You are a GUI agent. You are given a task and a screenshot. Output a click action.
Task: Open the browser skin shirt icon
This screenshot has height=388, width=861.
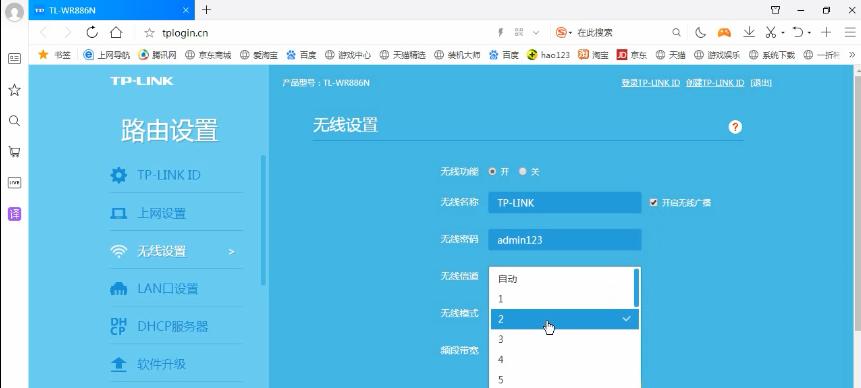(775, 10)
